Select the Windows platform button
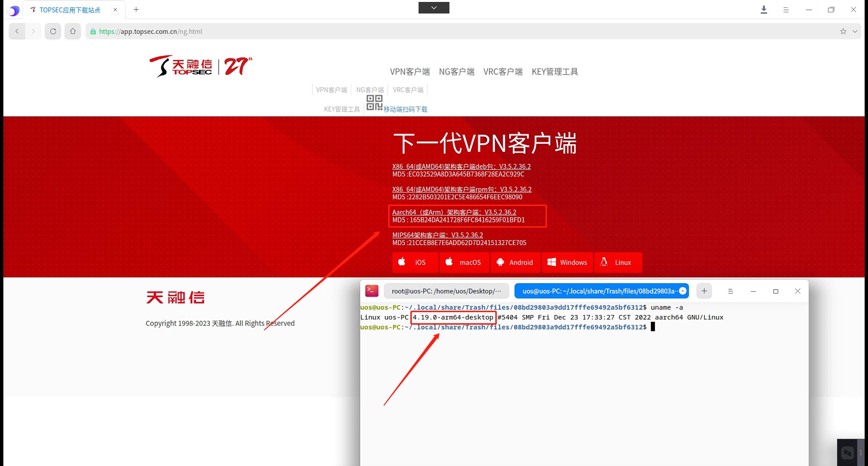This screenshot has height=466, width=868. pyautogui.click(x=568, y=262)
